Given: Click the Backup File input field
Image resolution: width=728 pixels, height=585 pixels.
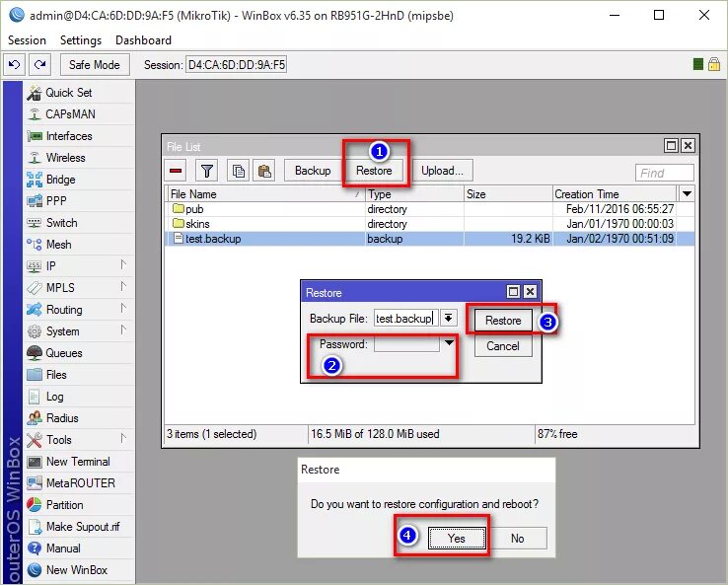Looking at the screenshot, I should pyautogui.click(x=406, y=319).
